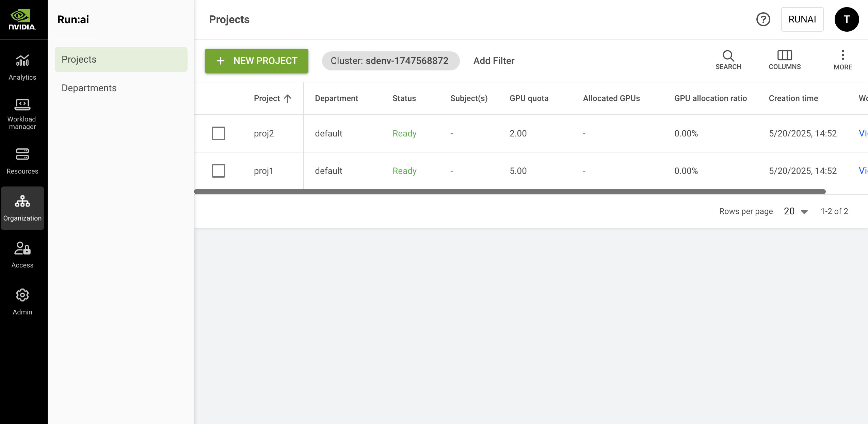Open the Analytics section icon

[x=22, y=67]
